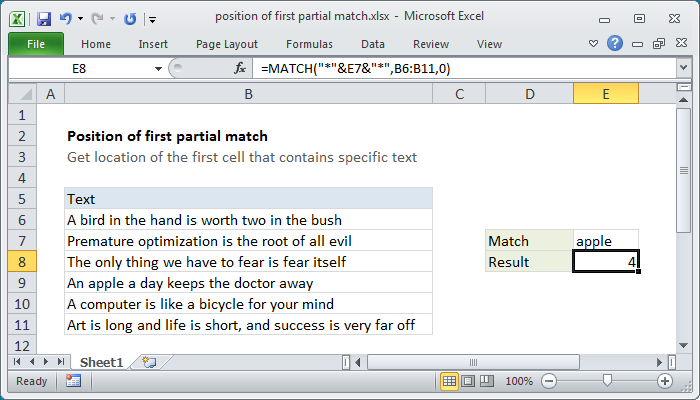This screenshot has height=400, width=700.
Task: Go to last sheet navigation arrow
Action: pos(61,362)
